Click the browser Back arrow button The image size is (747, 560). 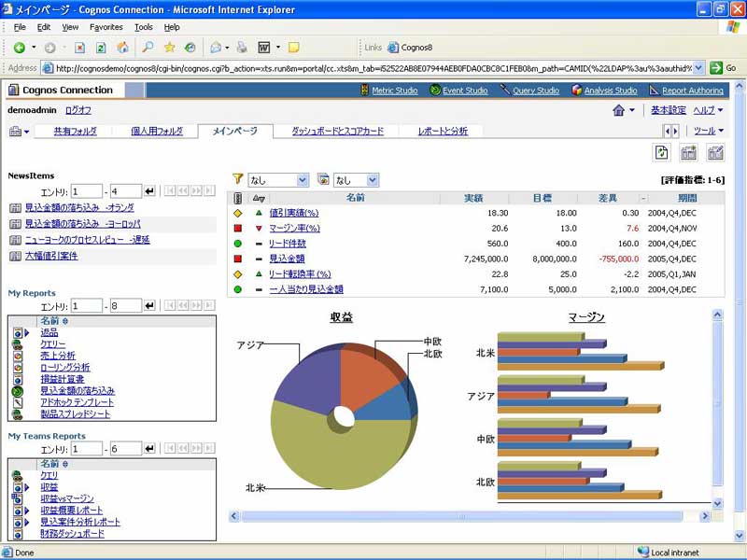tap(19, 48)
